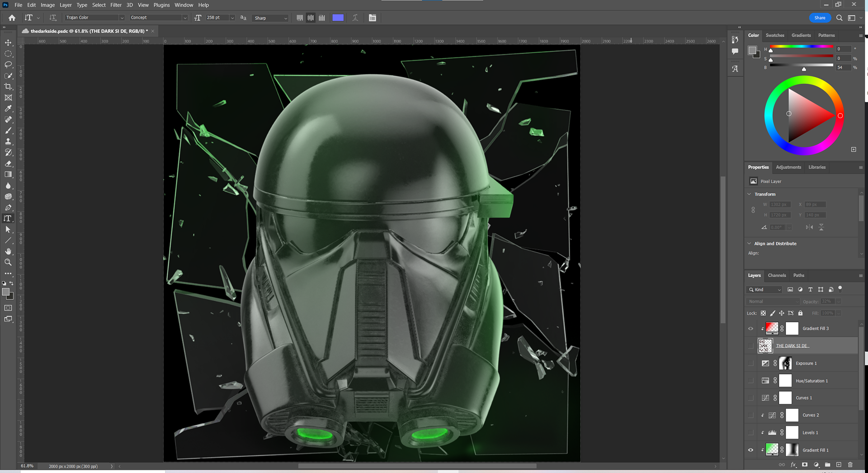868x473 pixels.
Task: Select the Hand tool
Action: coord(8,251)
